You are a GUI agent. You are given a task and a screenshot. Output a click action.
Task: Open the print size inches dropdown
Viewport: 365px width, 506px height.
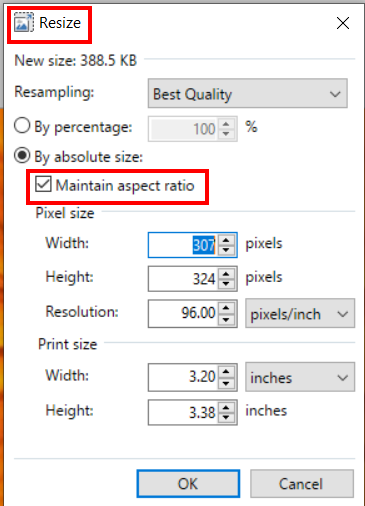coord(300,377)
